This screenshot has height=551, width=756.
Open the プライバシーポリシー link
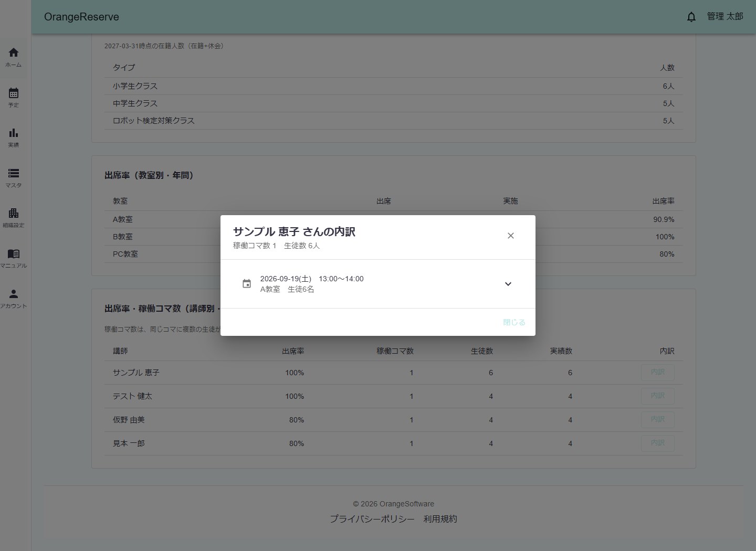372,518
